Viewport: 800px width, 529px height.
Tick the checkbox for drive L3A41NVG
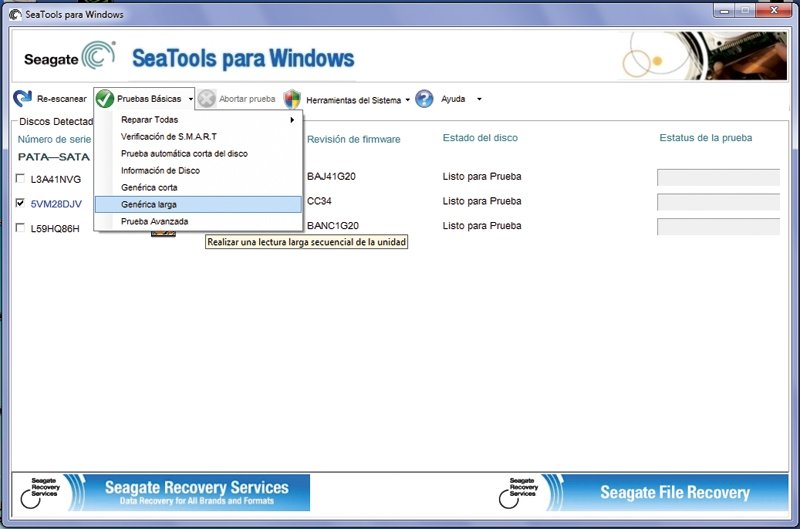tap(20, 178)
